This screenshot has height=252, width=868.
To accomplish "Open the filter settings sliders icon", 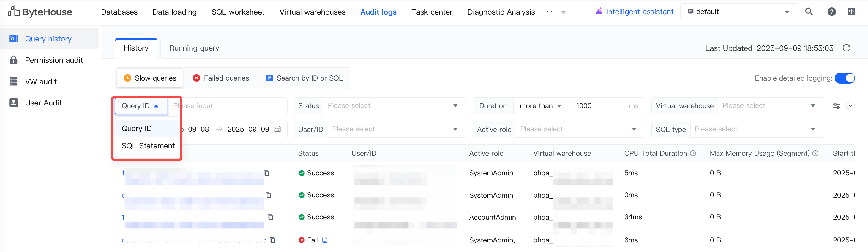I will [x=836, y=106].
